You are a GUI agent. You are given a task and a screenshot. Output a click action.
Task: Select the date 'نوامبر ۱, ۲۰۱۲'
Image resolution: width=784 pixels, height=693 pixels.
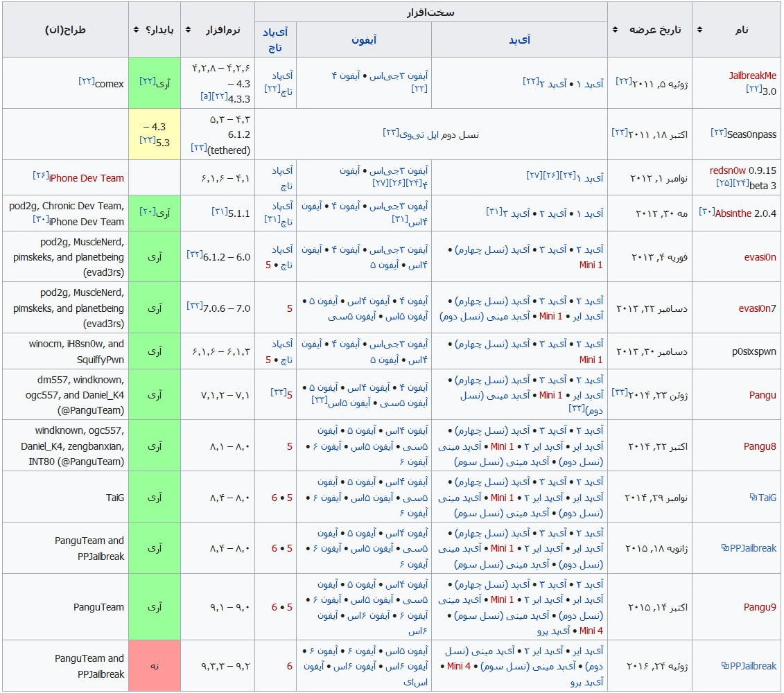(659, 178)
